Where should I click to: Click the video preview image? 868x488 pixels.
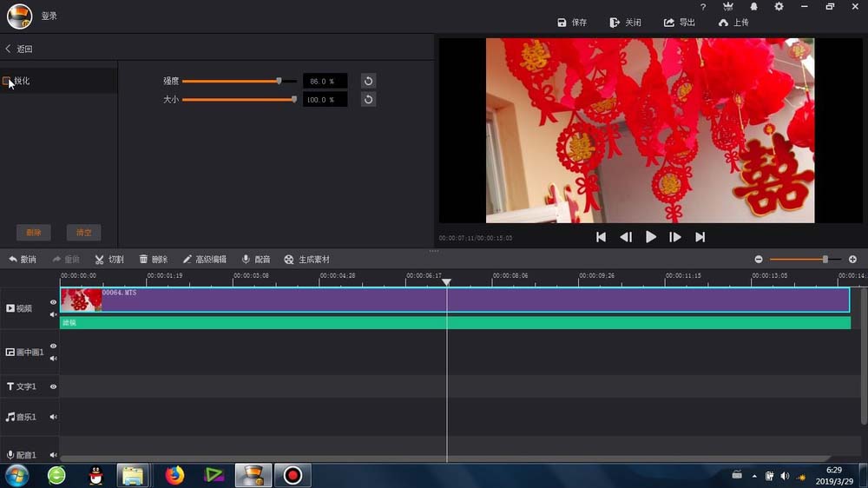(x=650, y=130)
